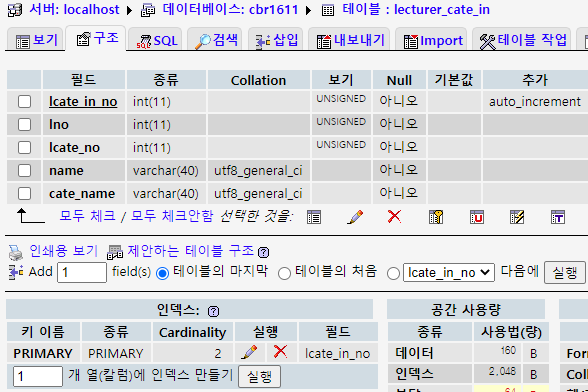Screen dimensions: 588x392
Task: Select the after-column radio option
Action: [393, 273]
